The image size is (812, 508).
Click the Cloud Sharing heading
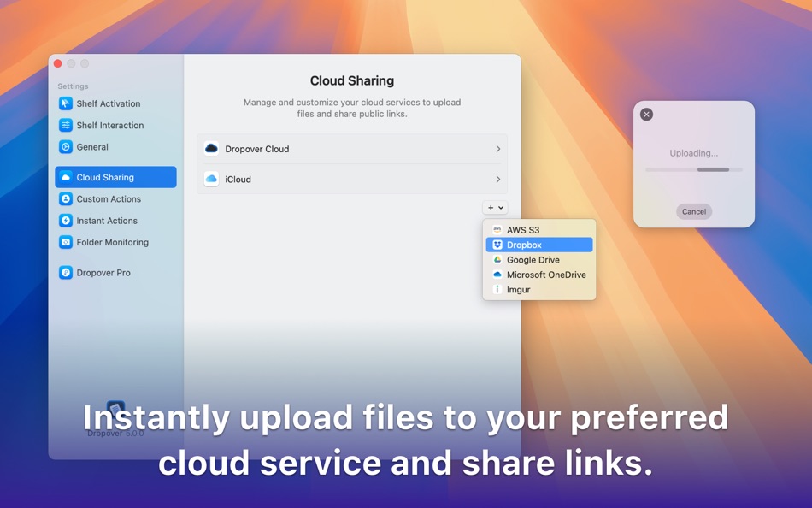tap(352, 81)
